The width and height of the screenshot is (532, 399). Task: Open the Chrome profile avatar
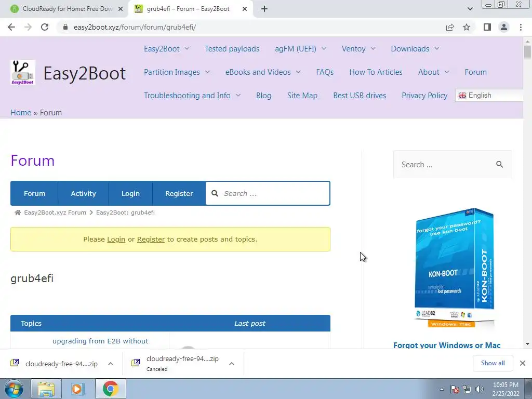504,27
